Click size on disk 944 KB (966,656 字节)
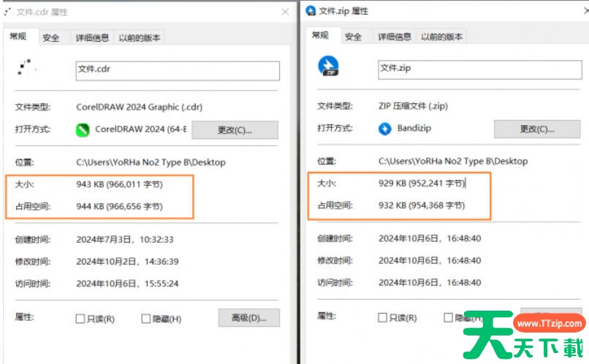589x364 pixels. coord(119,206)
